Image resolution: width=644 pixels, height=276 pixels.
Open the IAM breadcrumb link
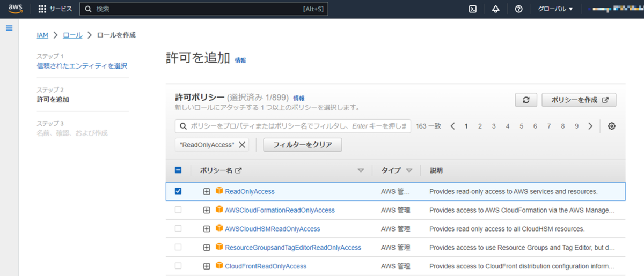coord(42,35)
